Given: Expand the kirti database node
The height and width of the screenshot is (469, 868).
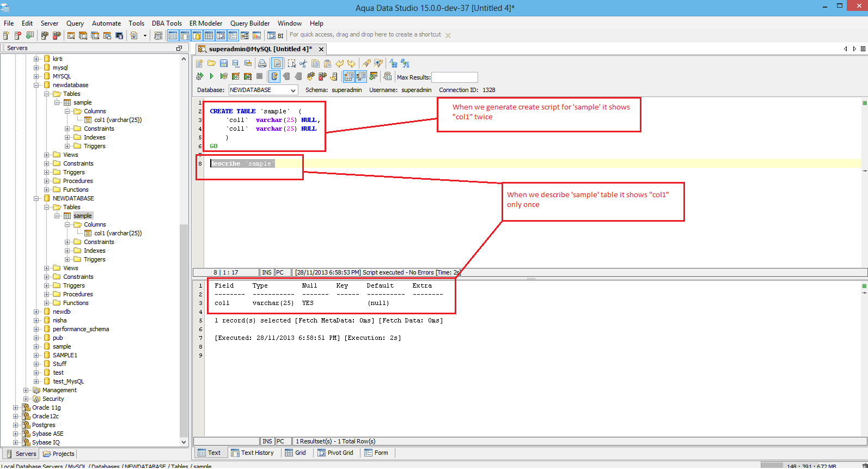Looking at the screenshot, I should pyautogui.click(x=36, y=59).
